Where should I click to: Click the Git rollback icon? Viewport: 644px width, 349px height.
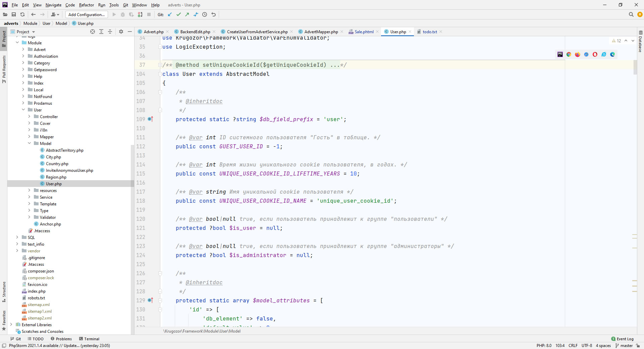click(213, 14)
